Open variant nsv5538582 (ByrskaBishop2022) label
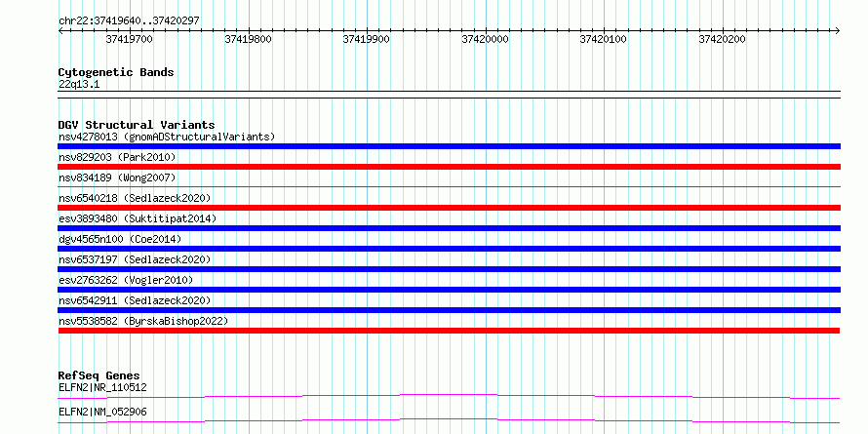 [x=143, y=321]
